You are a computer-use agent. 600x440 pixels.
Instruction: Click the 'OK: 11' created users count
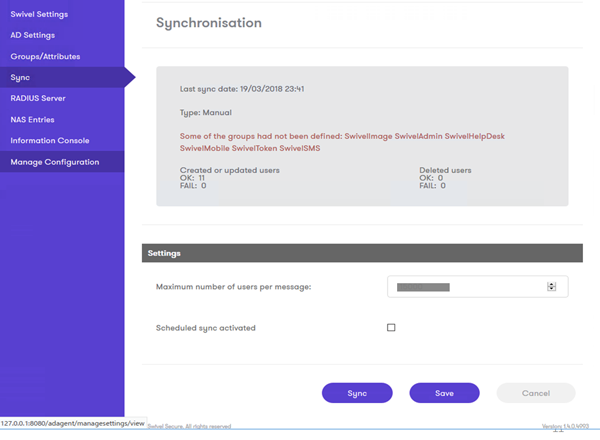192,178
